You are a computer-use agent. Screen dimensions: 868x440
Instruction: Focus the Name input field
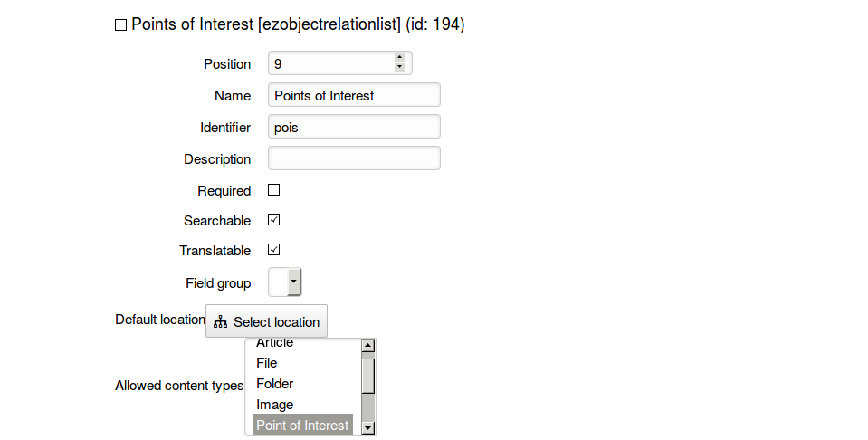354,95
